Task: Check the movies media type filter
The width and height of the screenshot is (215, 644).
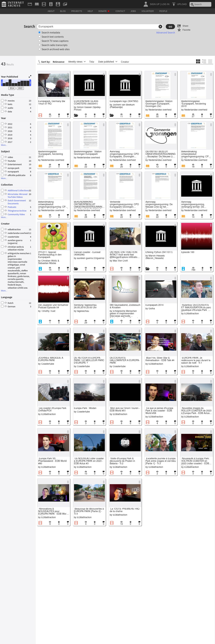Action: 2,100
